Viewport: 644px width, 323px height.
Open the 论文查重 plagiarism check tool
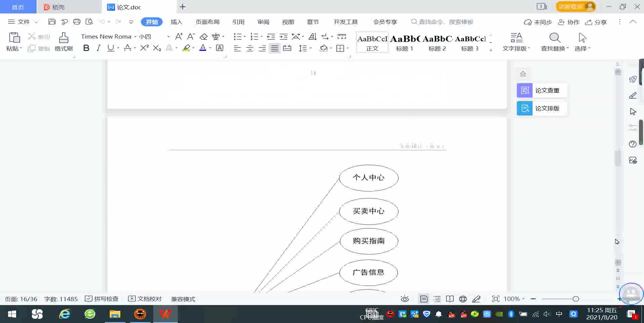[x=541, y=90]
